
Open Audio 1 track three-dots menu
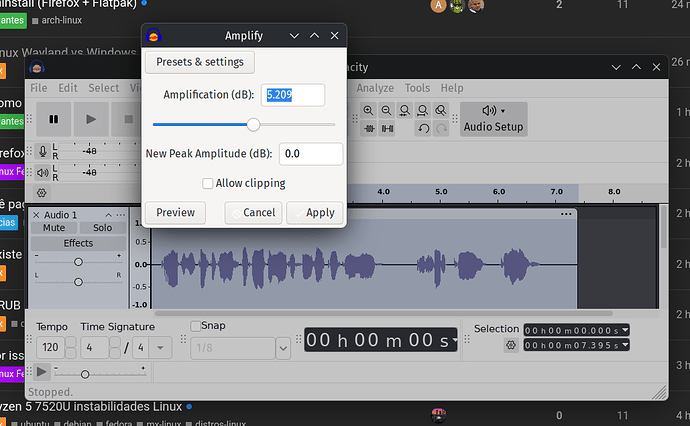tap(121, 215)
